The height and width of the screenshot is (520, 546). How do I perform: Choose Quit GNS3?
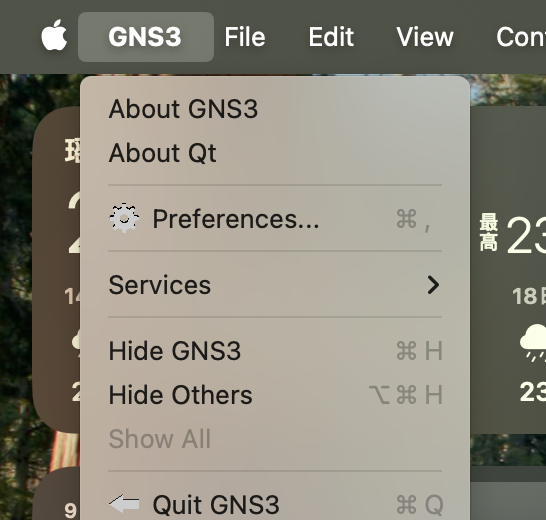coord(275,505)
